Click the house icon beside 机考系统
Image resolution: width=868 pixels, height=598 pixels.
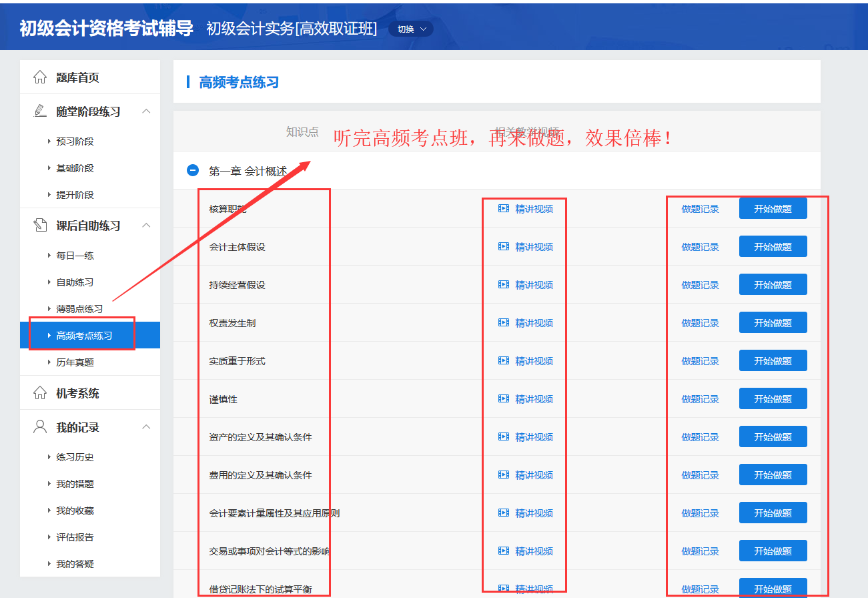(x=40, y=393)
